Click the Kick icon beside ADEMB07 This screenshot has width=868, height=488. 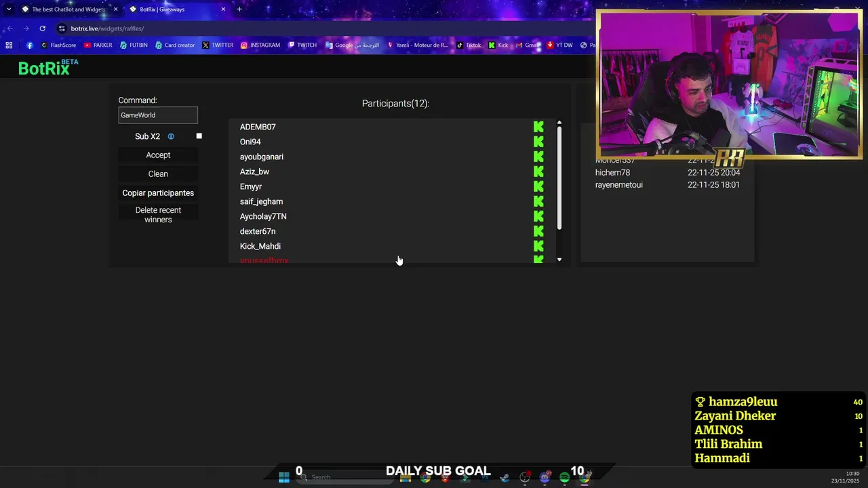tap(538, 127)
